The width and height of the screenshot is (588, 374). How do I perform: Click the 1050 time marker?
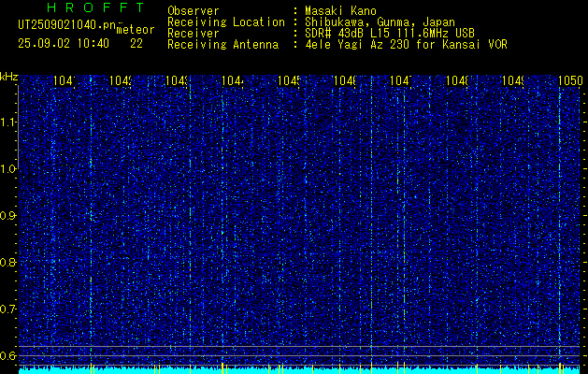tap(570, 80)
